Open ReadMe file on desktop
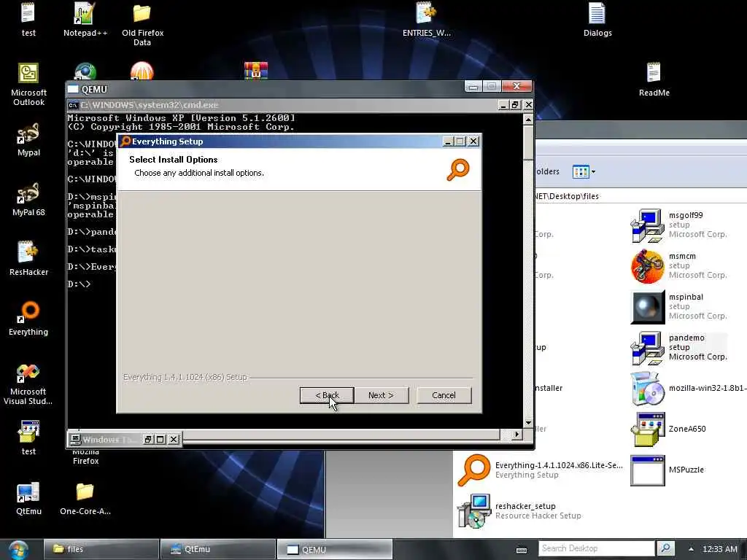This screenshot has width=747, height=560. click(x=654, y=79)
